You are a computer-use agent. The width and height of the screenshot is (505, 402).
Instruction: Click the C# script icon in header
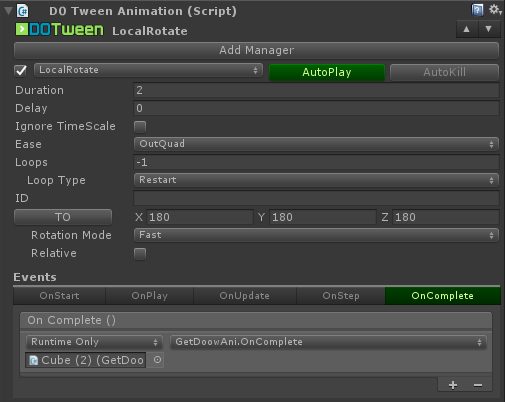[23, 11]
